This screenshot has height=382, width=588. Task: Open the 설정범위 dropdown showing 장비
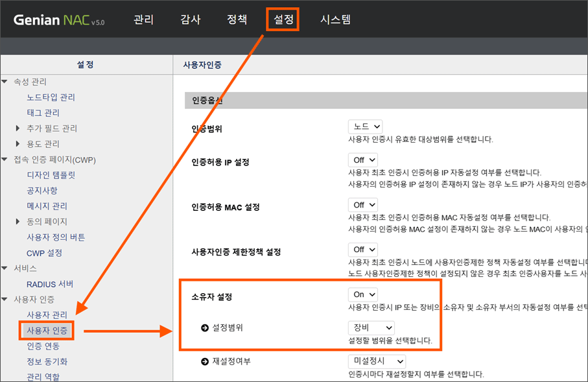371,328
